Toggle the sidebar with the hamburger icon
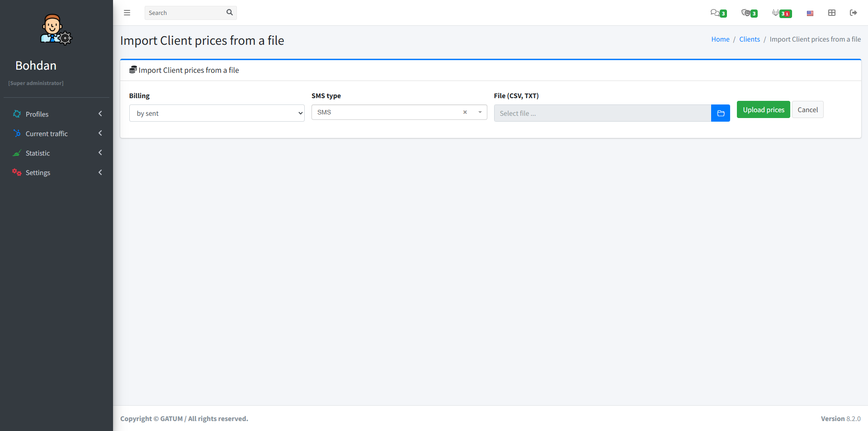 [127, 13]
